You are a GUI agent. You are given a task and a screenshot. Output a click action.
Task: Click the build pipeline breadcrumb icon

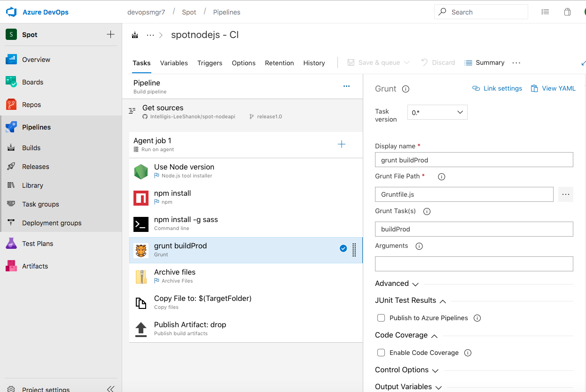pos(135,35)
